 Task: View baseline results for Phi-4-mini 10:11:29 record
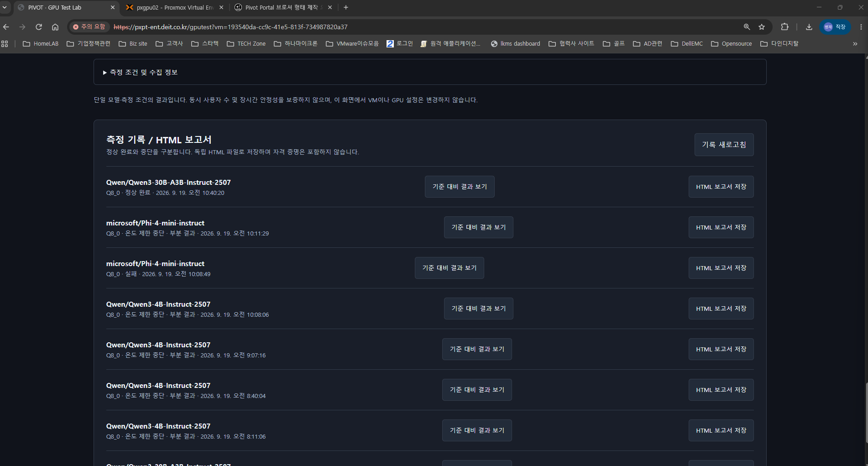point(479,227)
